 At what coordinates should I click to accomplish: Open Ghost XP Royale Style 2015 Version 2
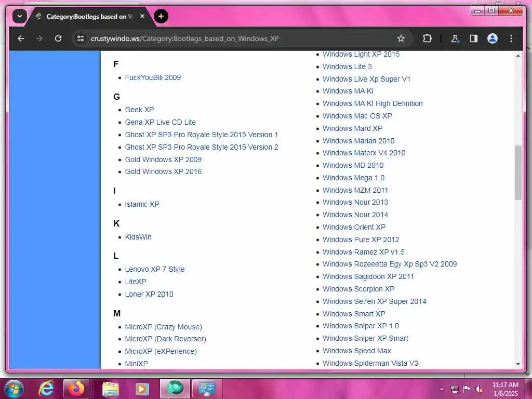[x=202, y=147]
